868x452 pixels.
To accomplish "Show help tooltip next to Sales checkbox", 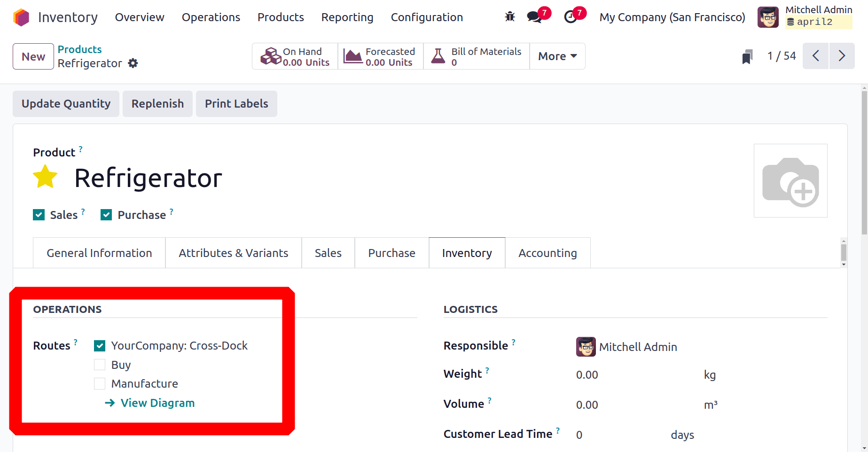I will tap(83, 211).
